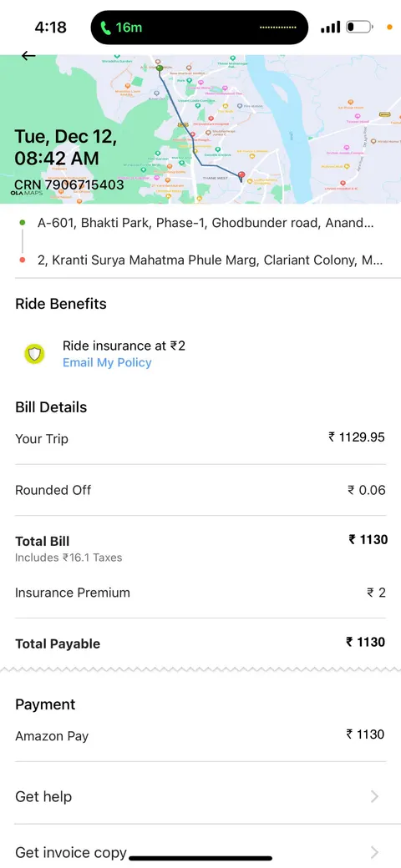
Task: Tap the green pickup address dot
Action: pos(23,223)
